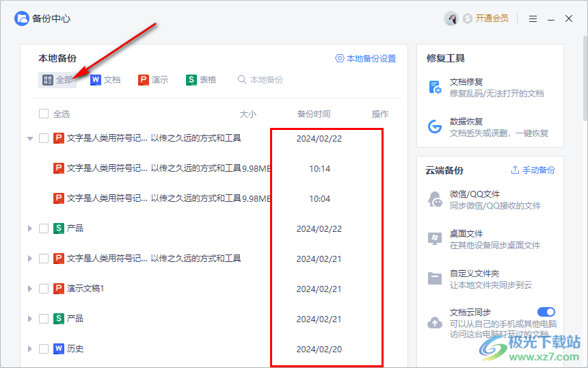Turn off the 文档云同步 switch
Image resolution: width=588 pixels, height=368 pixels.
[546, 312]
